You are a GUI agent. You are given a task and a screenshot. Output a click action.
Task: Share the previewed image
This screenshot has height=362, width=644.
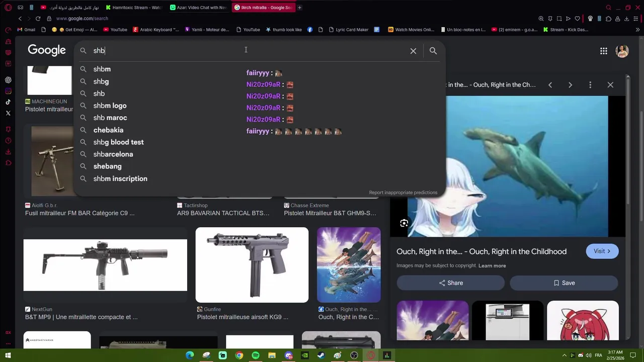pos(450,283)
